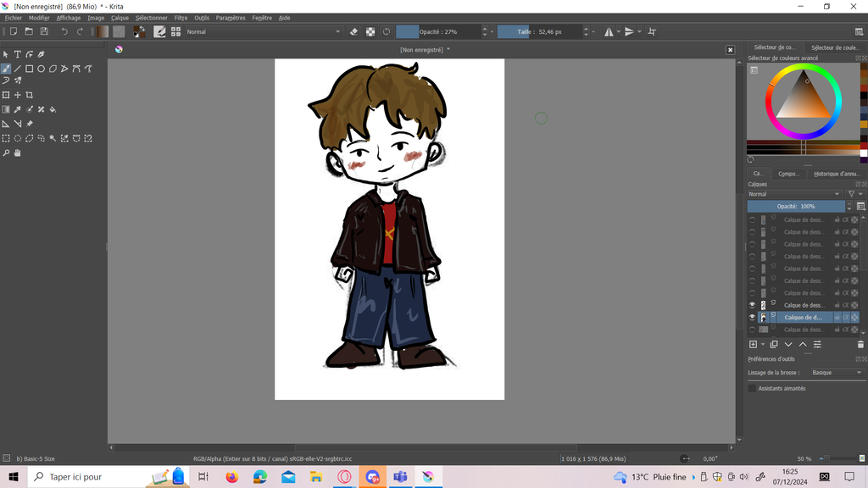Pick the Fill bucket tool

coord(53,109)
